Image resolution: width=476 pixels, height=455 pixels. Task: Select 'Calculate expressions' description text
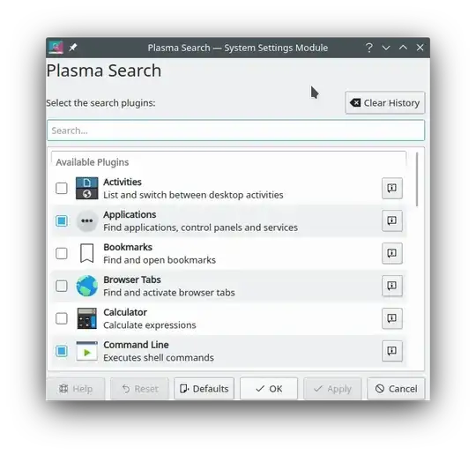tap(150, 325)
